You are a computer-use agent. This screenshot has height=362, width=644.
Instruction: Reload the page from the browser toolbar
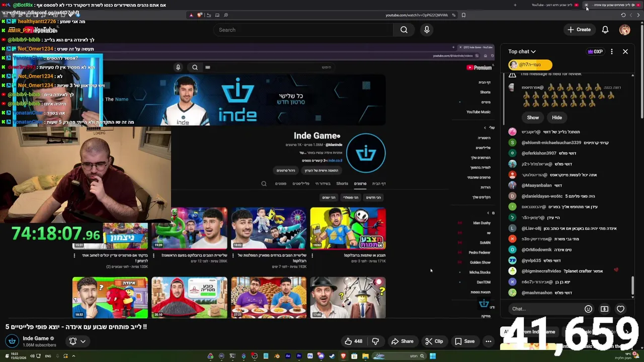(623, 15)
